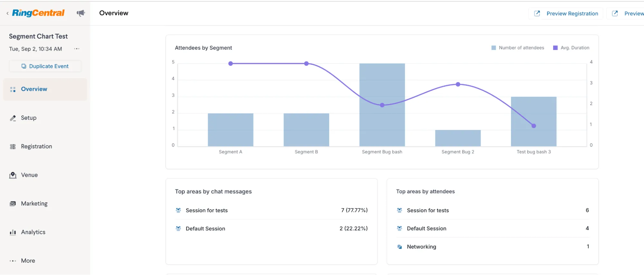Open the Preview Registration link
The image size is (644, 275).
pyautogui.click(x=566, y=14)
